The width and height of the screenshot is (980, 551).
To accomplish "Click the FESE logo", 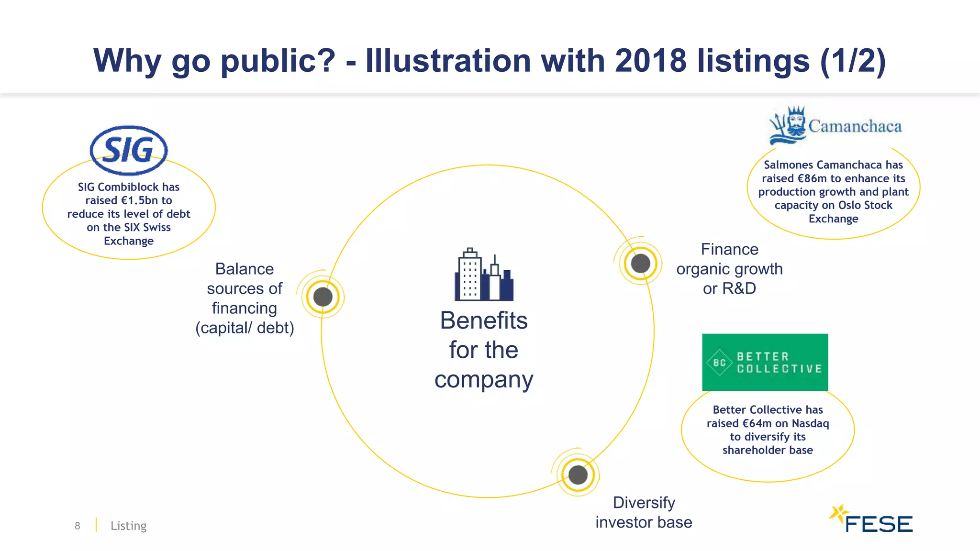I will pos(871,519).
